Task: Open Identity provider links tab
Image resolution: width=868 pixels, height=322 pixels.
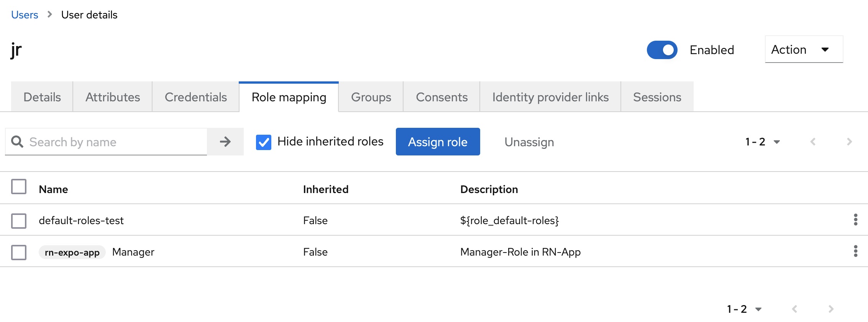Action: 550,97
